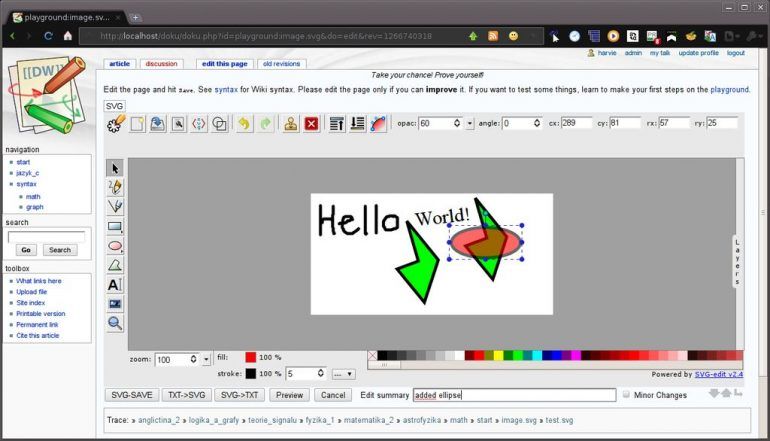The image size is (770, 441).
Task: Adjust the opacity spinner arrows
Action: point(457,123)
